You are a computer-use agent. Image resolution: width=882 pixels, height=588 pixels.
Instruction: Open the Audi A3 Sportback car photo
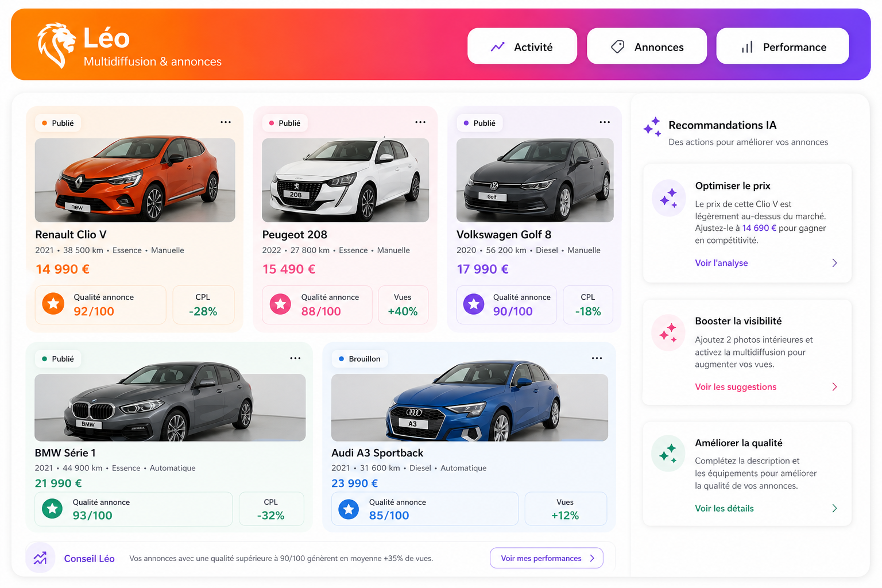coord(470,408)
